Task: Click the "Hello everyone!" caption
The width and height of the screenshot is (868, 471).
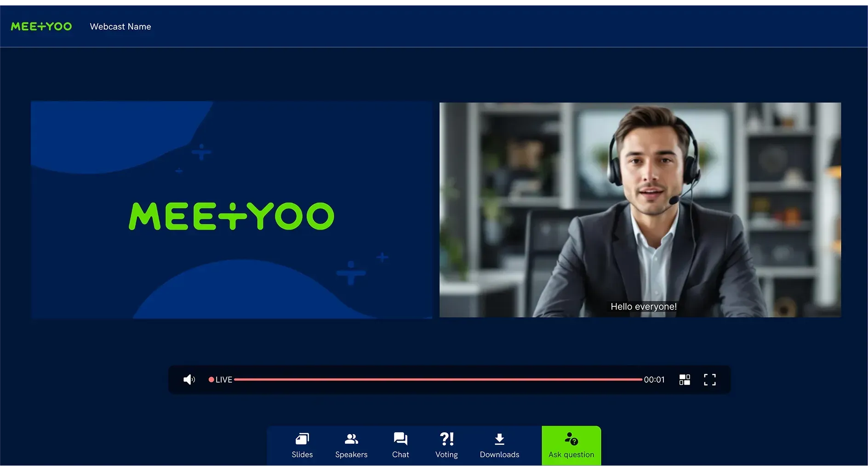Action: pos(643,306)
